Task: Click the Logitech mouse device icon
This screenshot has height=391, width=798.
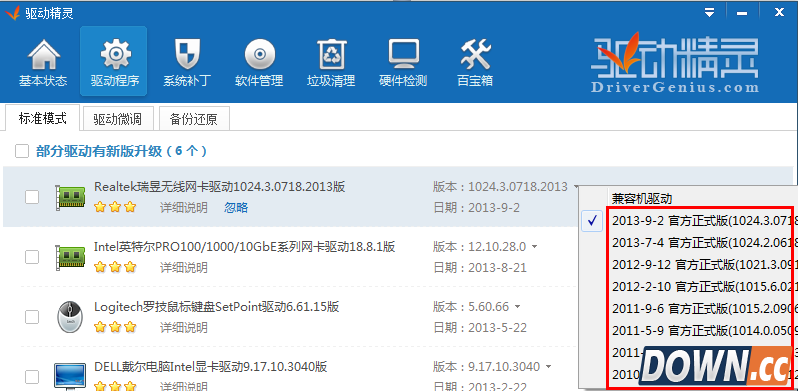Action: [x=71, y=317]
